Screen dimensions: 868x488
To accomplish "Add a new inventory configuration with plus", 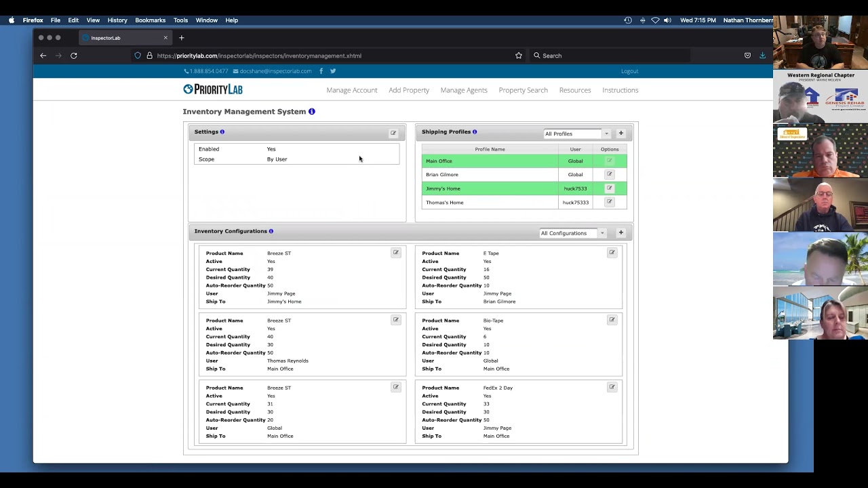I will click(x=620, y=232).
